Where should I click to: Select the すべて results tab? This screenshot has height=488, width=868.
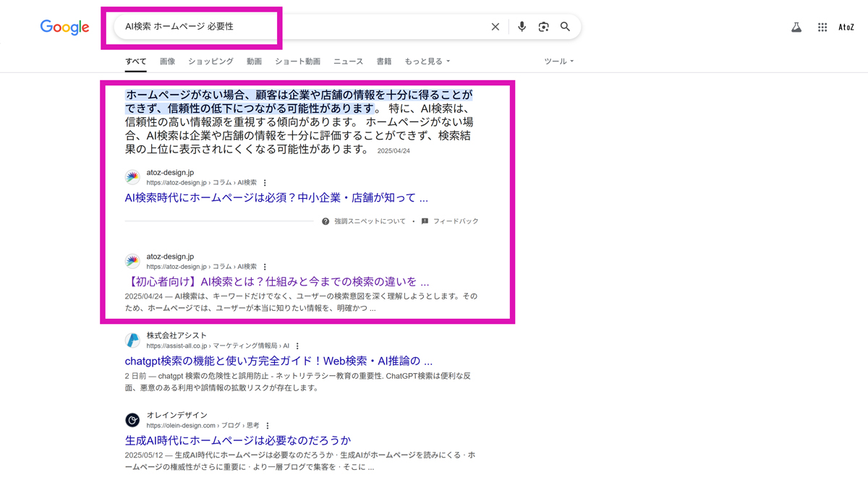pyautogui.click(x=135, y=61)
